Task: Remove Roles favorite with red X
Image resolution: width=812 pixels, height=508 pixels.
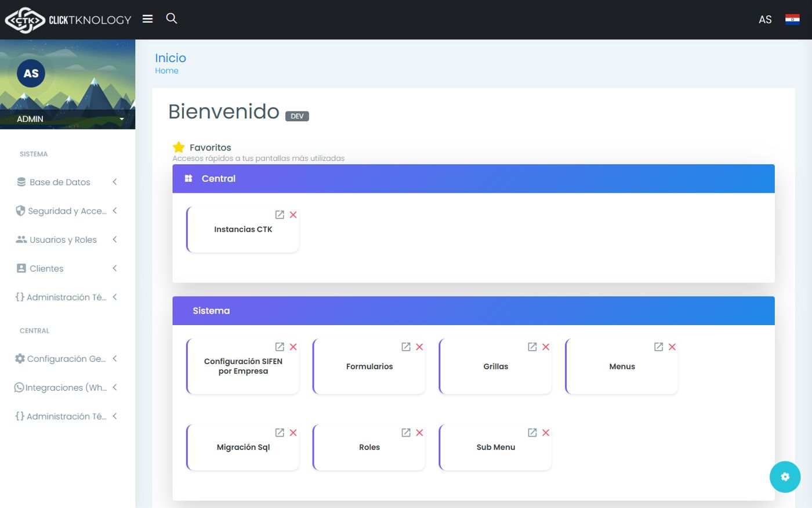Action: pos(419,433)
